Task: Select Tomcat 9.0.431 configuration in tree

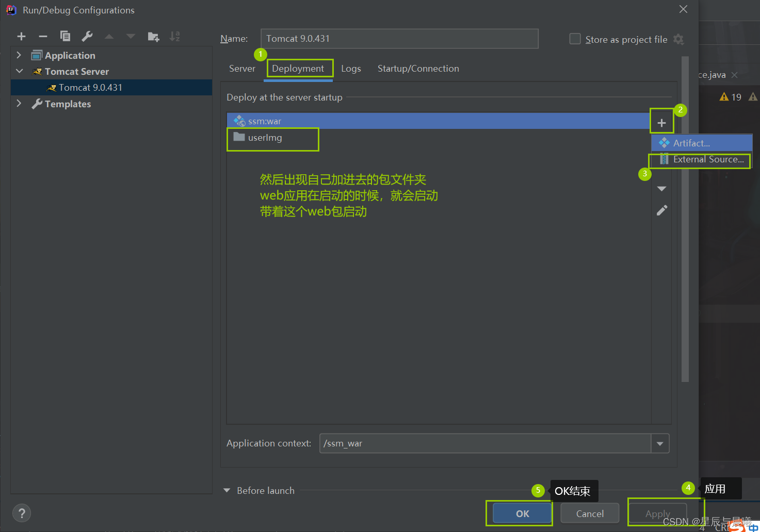Action: tap(111, 88)
